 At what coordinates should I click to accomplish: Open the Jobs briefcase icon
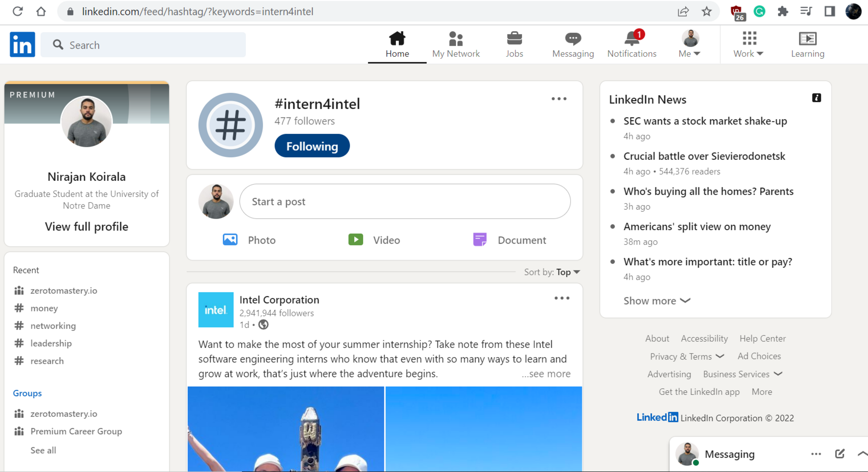pos(514,39)
